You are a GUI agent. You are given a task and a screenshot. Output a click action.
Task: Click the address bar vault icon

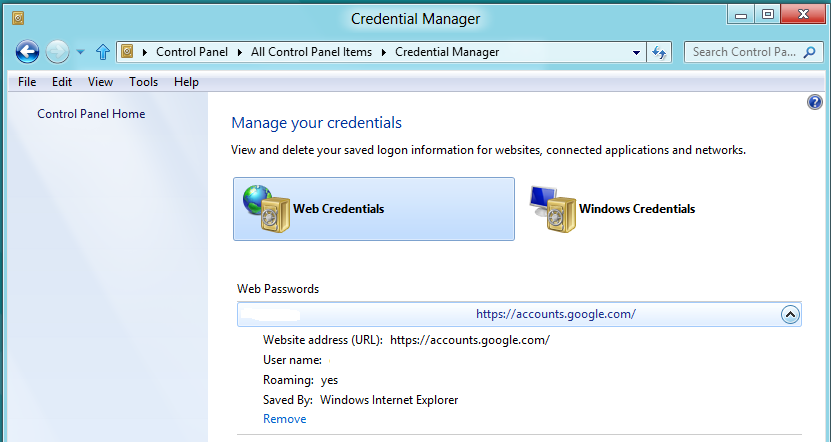pyautogui.click(x=127, y=51)
